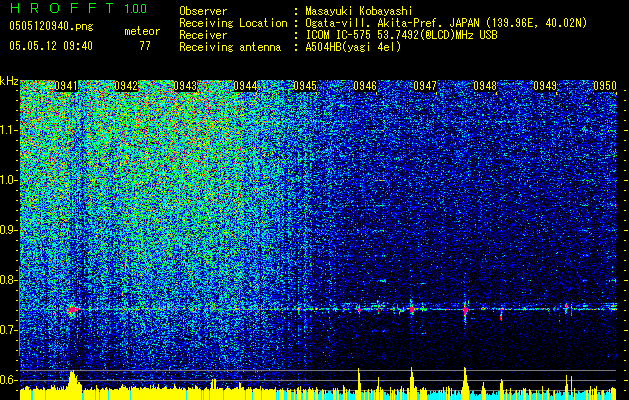629x400 pixels.
Task: Click observer name Masayuki Kobayashi
Action: click(359, 11)
